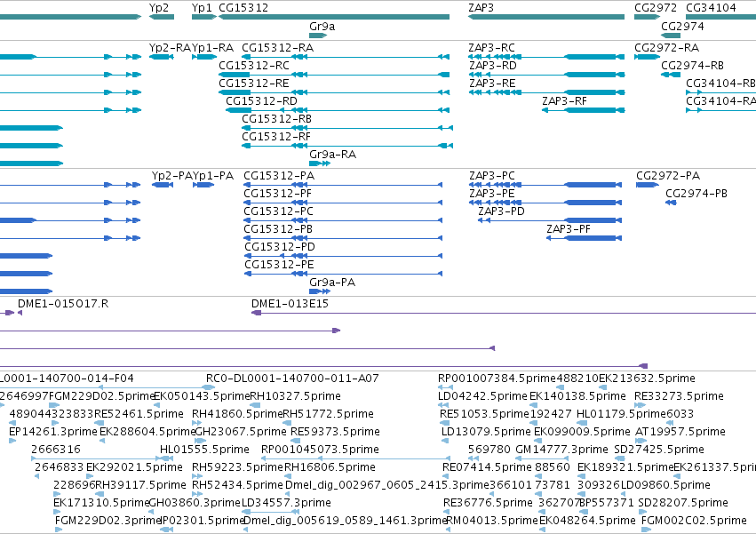Select EST LD04242.5prime
756x534 pixels.
pos(482,396)
